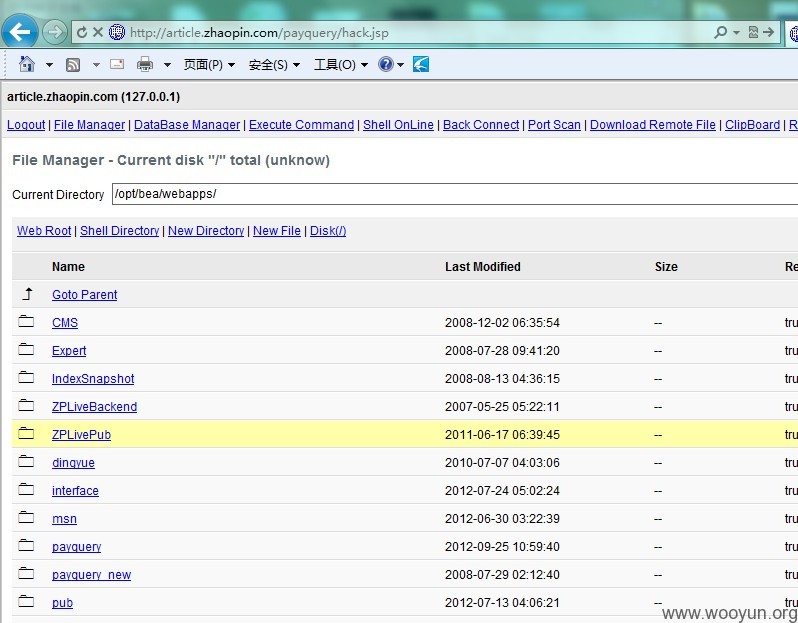Click the Print toolbar icon

(x=145, y=64)
